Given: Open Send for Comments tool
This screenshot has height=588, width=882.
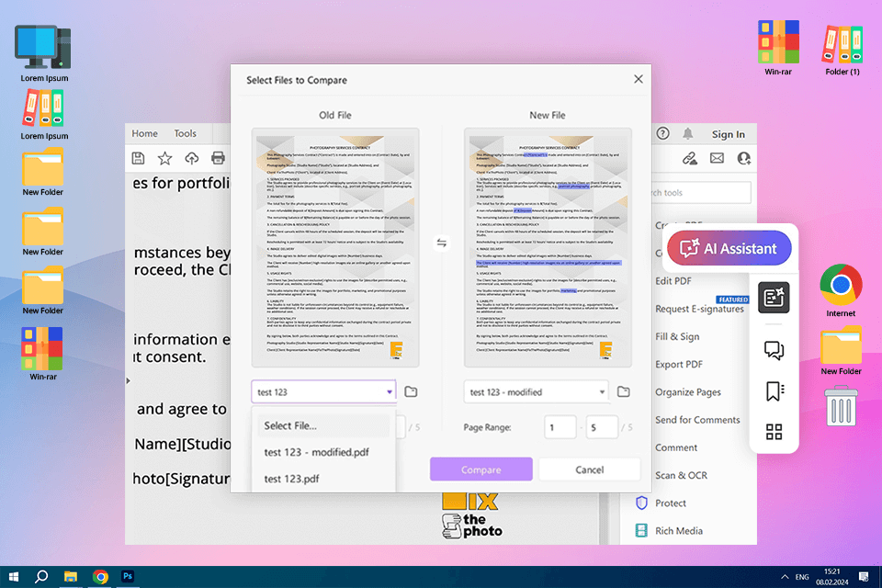Looking at the screenshot, I should tap(697, 420).
